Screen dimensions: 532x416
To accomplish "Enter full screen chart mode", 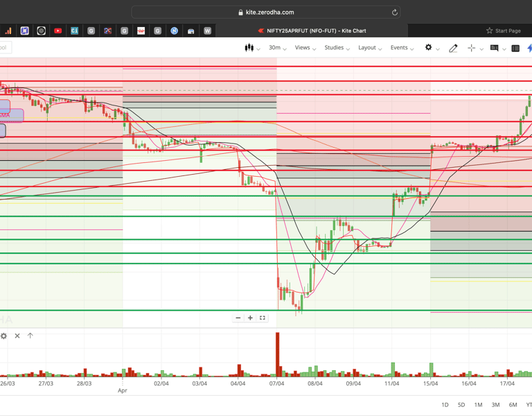I will click(x=263, y=318).
